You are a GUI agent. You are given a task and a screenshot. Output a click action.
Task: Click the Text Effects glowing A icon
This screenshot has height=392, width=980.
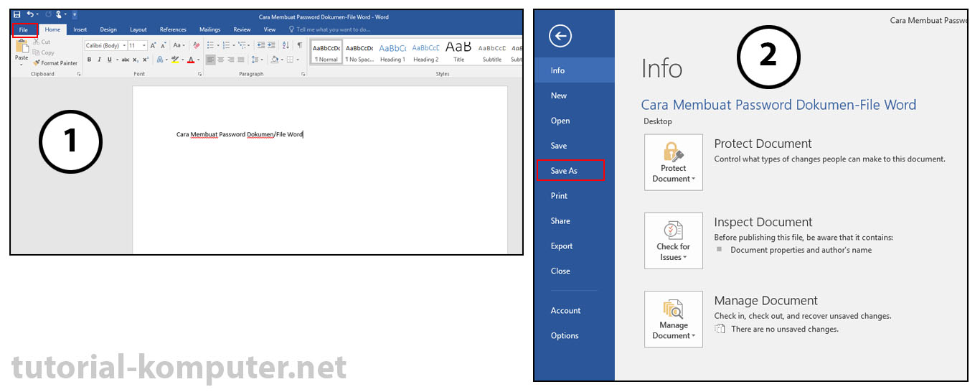tap(160, 60)
